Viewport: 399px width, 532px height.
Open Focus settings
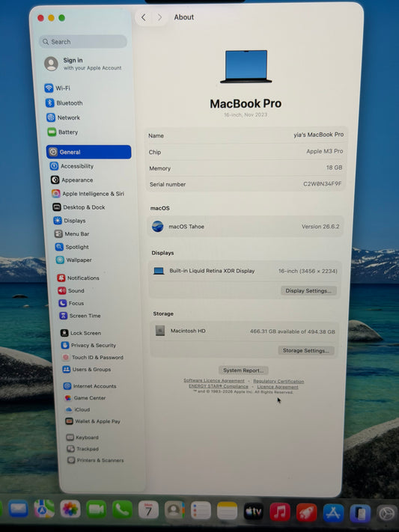[72, 303]
